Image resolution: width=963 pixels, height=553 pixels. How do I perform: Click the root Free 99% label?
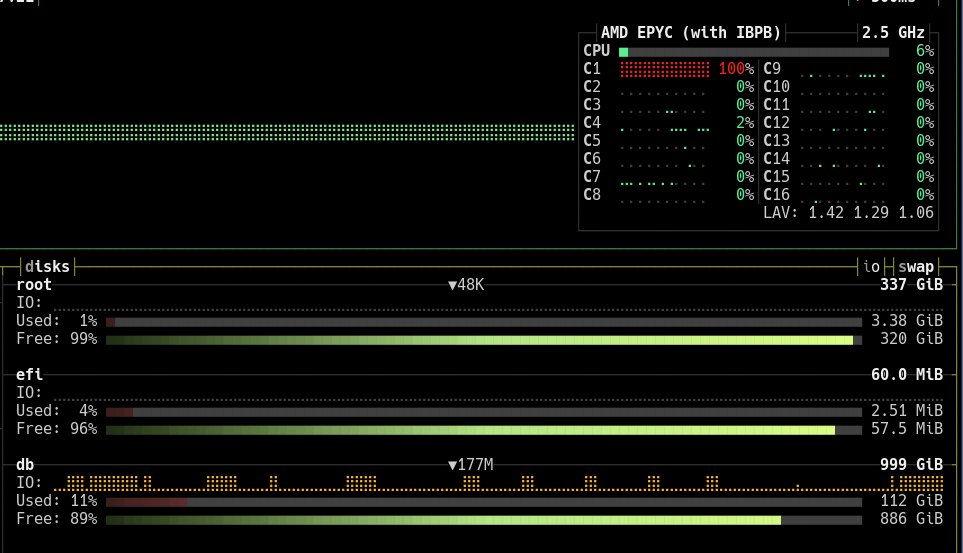57,339
